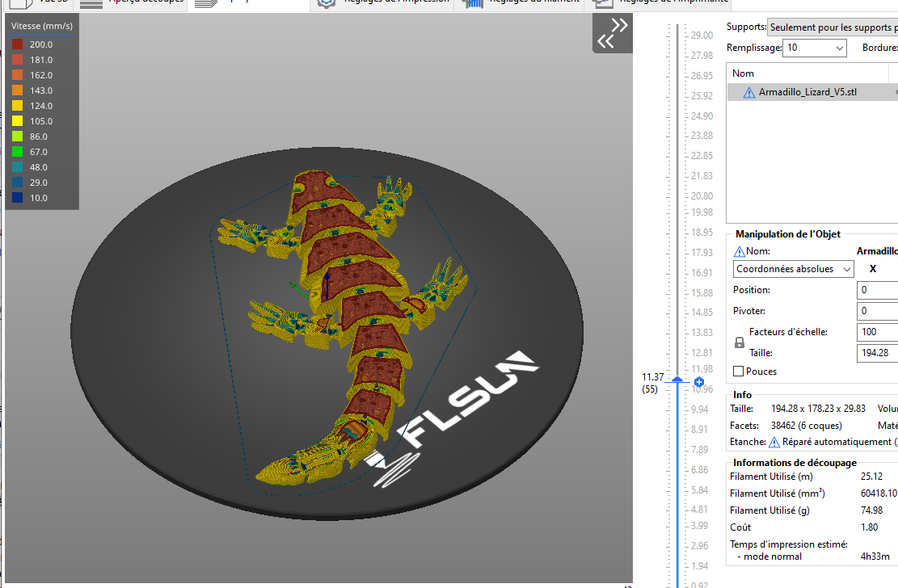Click warning icon next to Armadillo_Lizard_V5.stl

[x=748, y=92]
